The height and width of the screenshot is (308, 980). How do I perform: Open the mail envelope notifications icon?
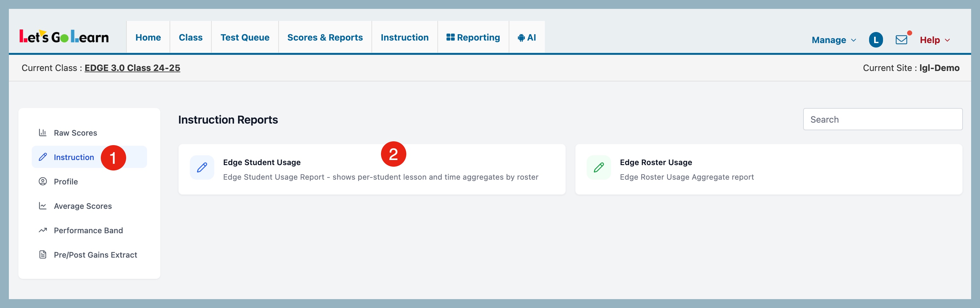tap(901, 40)
